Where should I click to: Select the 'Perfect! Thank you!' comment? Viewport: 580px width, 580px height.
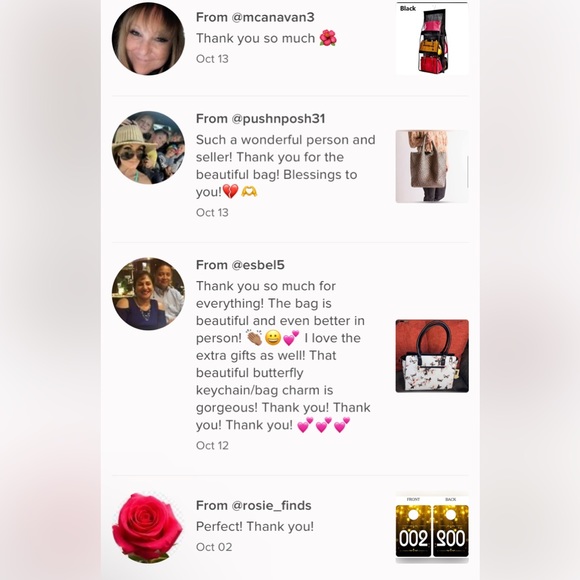coord(255,526)
